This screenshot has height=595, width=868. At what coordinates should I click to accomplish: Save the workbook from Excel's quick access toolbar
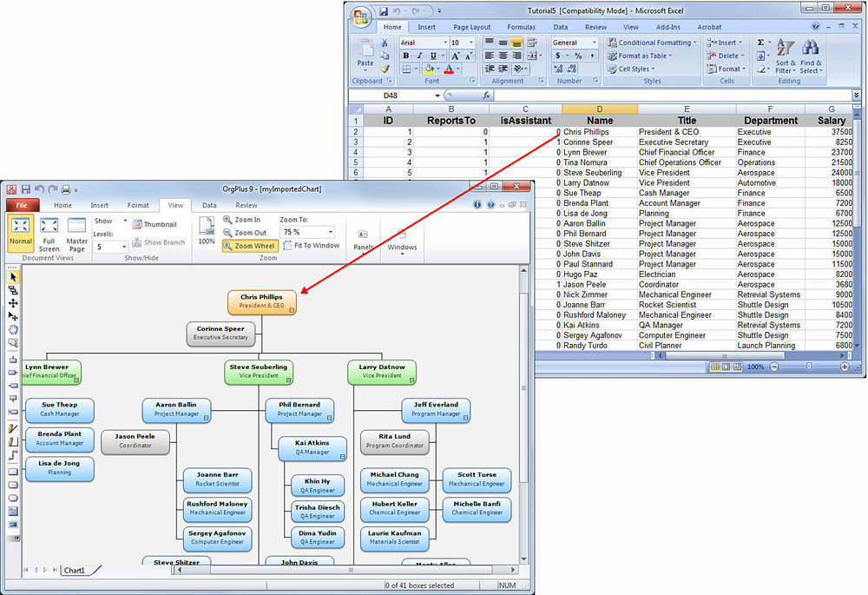click(x=384, y=10)
